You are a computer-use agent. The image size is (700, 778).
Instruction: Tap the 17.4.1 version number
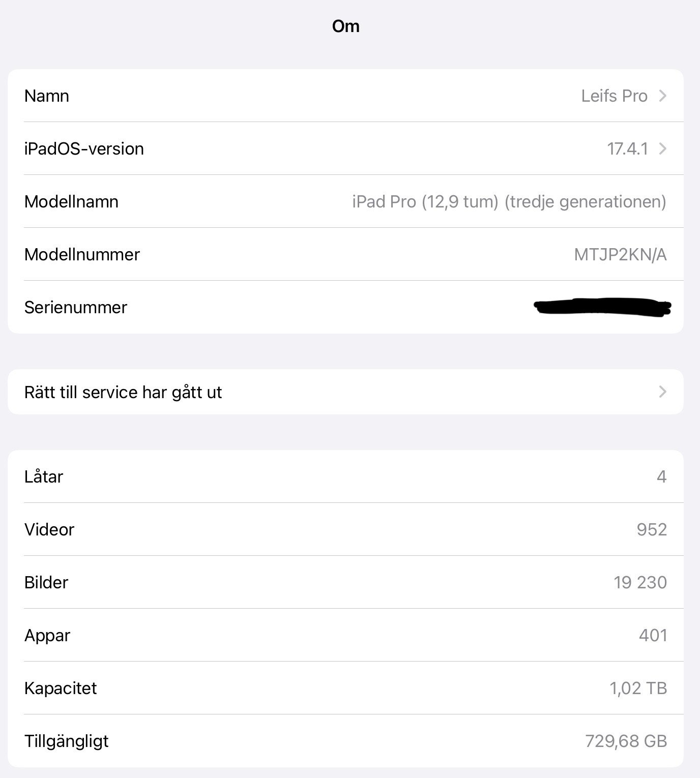tap(627, 148)
